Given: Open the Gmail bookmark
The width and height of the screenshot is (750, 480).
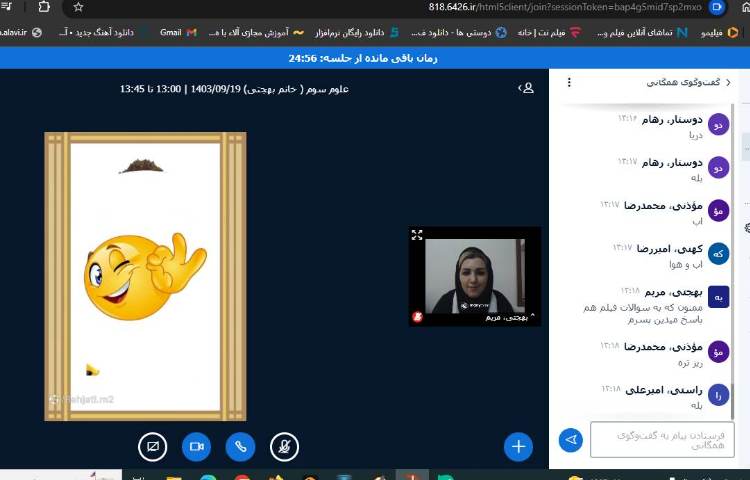Looking at the screenshot, I should tap(179, 32).
